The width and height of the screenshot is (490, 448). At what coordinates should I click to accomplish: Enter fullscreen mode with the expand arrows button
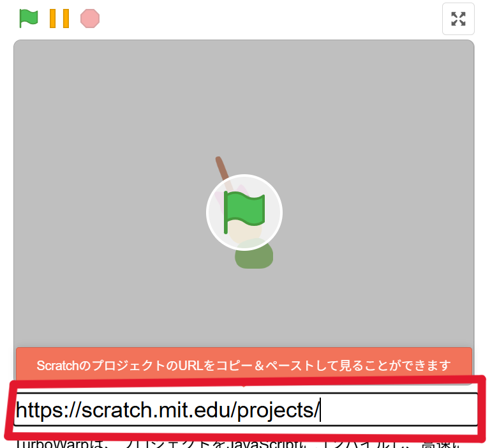[x=458, y=19]
